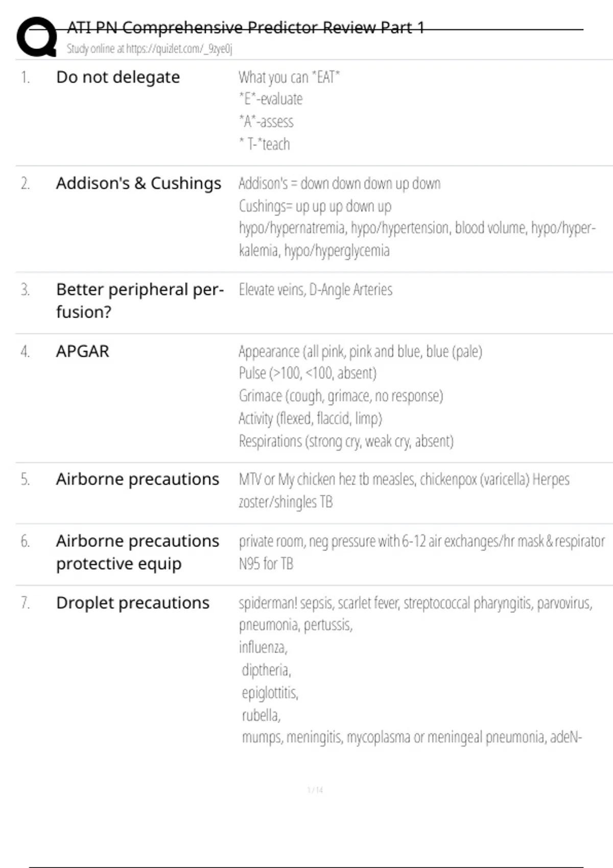Select the "Better peripheral perfusion?" term
Image resolution: width=613 pixels, height=868 pixels.
point(139,300)
